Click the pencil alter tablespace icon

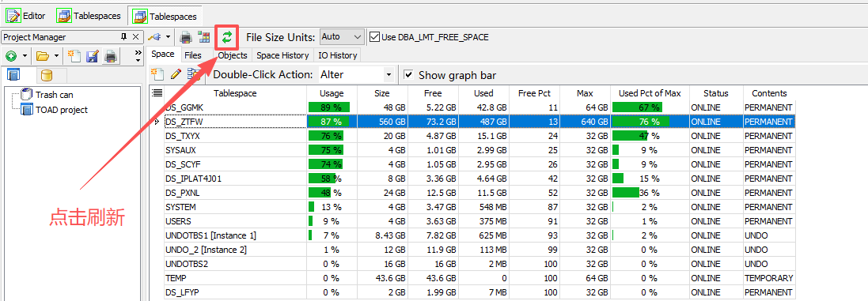tap(176, 74)
